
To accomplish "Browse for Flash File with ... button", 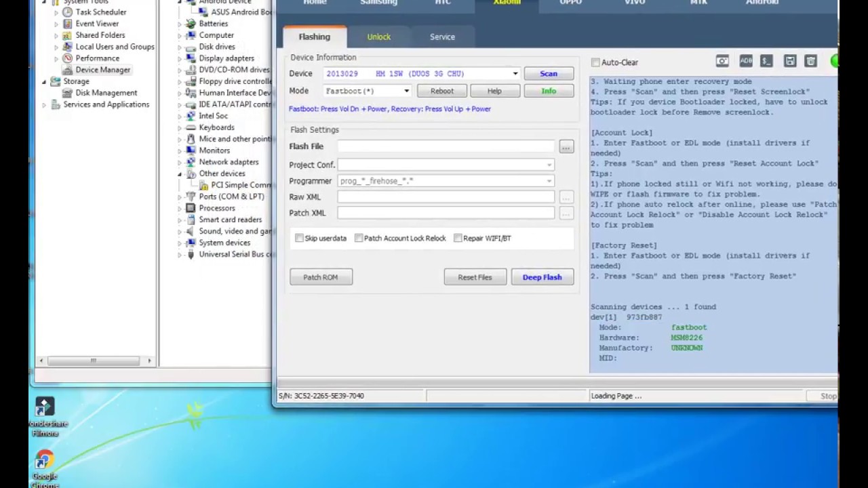I will (566, 146).
